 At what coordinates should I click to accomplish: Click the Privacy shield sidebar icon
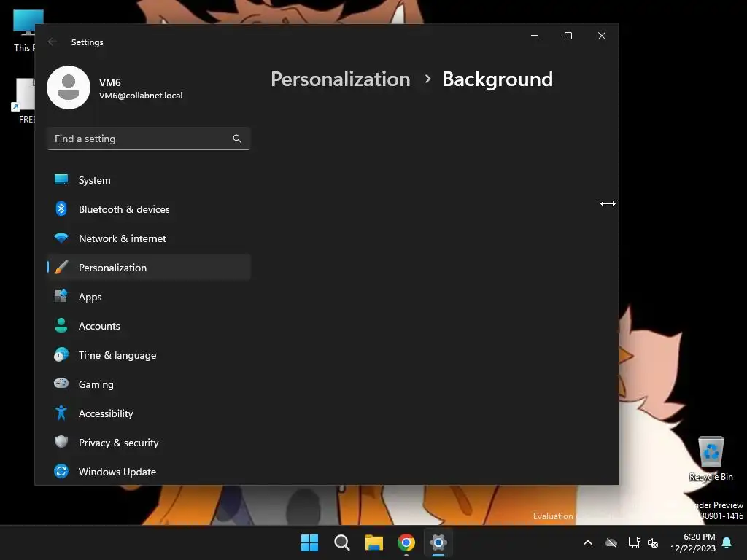[x=61, y=442]
